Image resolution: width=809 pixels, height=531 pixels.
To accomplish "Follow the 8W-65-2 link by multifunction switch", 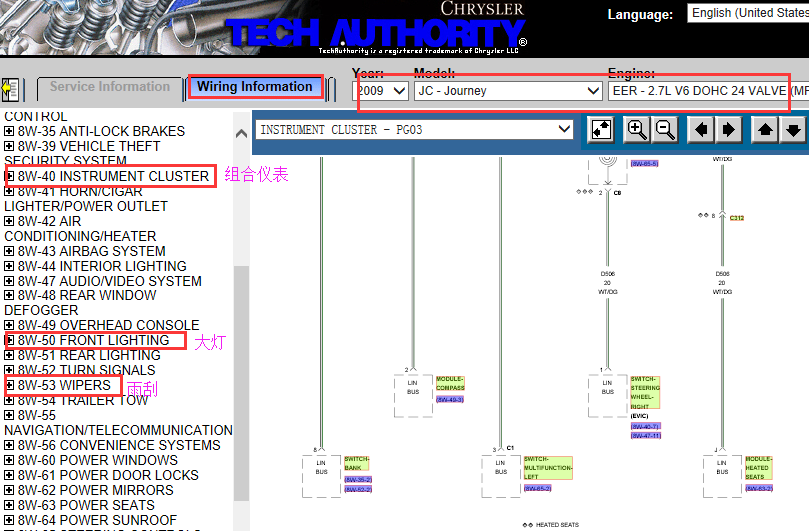I will click(538, 488).
